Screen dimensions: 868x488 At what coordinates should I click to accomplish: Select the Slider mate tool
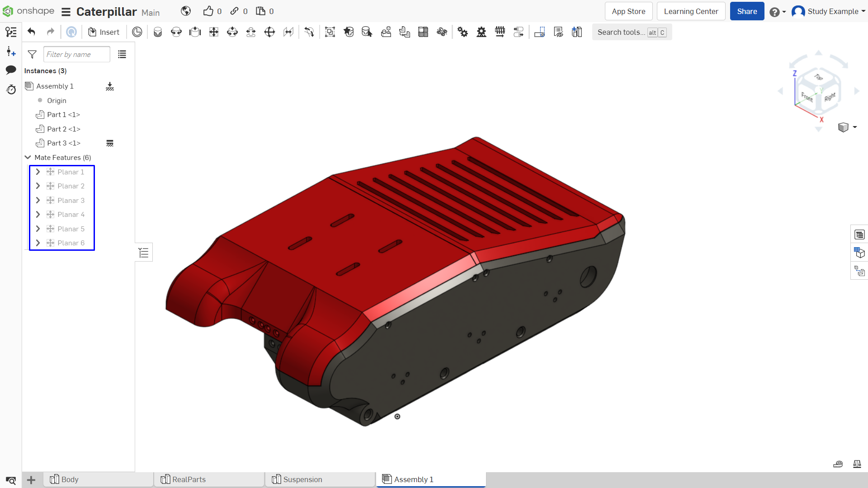click(195, 32)
